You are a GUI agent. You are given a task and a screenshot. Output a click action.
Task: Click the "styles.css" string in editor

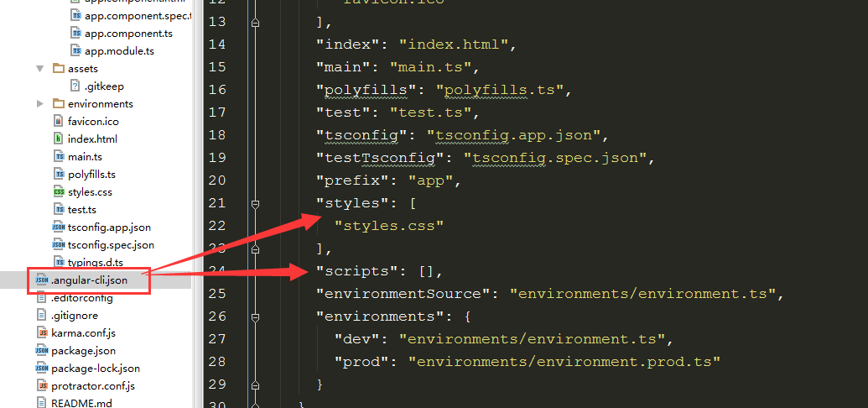(389, 226)
